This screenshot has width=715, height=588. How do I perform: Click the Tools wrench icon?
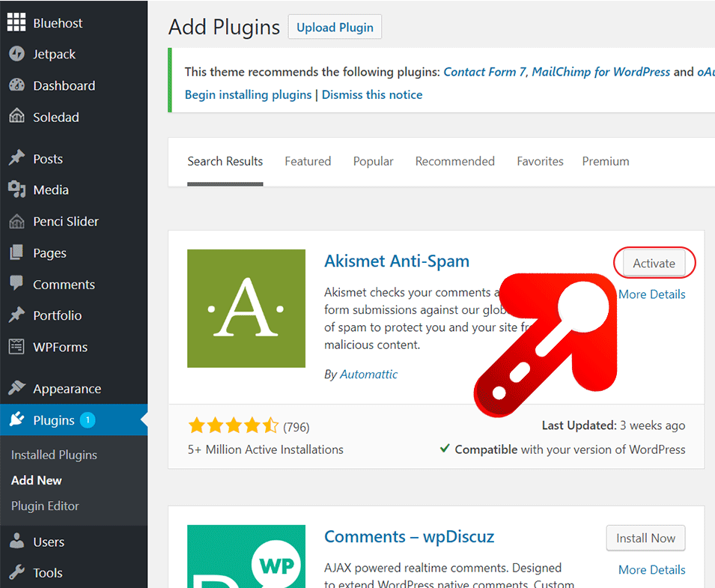(17, 572)
